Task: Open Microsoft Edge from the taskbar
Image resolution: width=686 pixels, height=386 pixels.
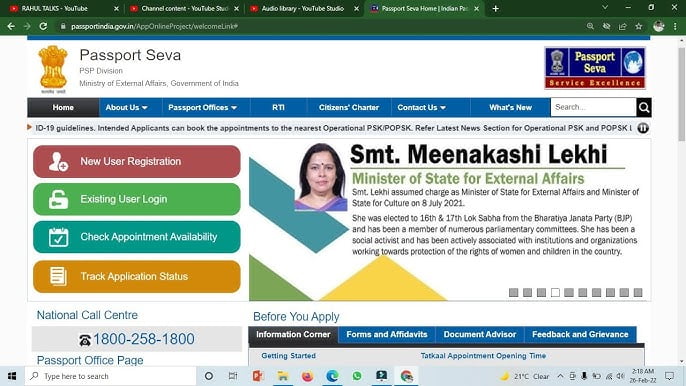Action: [x=332, y=376]
